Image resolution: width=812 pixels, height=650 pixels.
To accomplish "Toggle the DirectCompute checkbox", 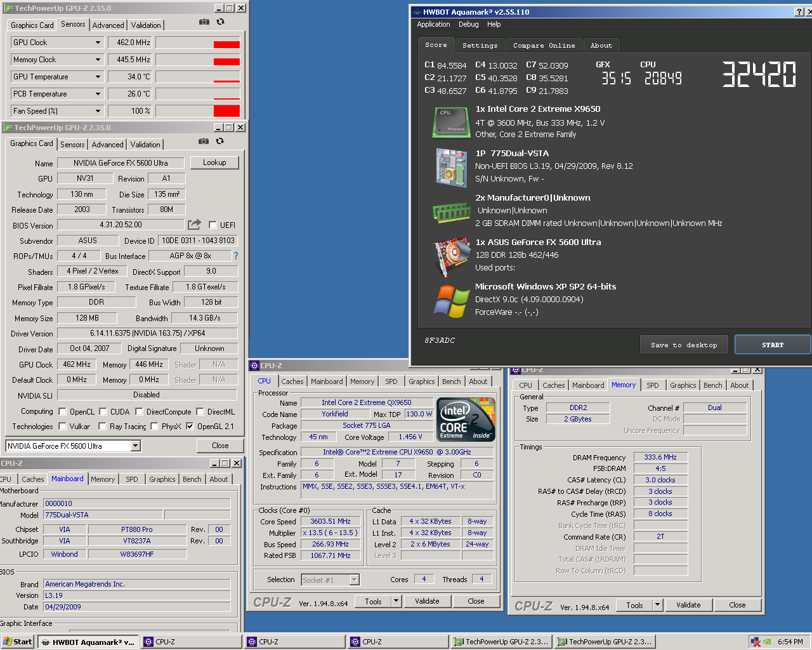I will (x=138, y=411).
